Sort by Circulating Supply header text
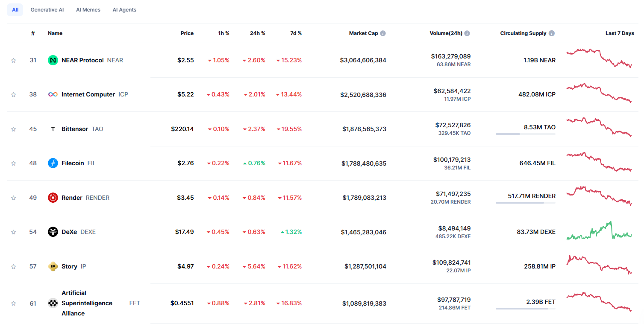 click(x=523, y=33)
